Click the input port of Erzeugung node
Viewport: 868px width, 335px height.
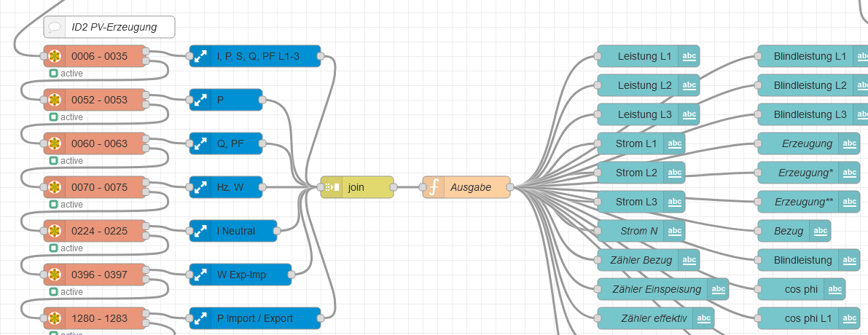758,143
